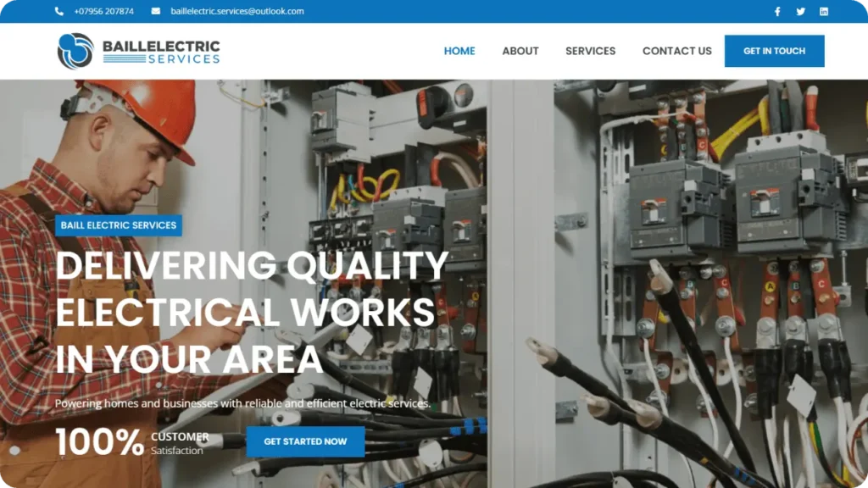Click the Customer Satisfaction label
Screen dimensions: 868x488
[x=180, y=443]
